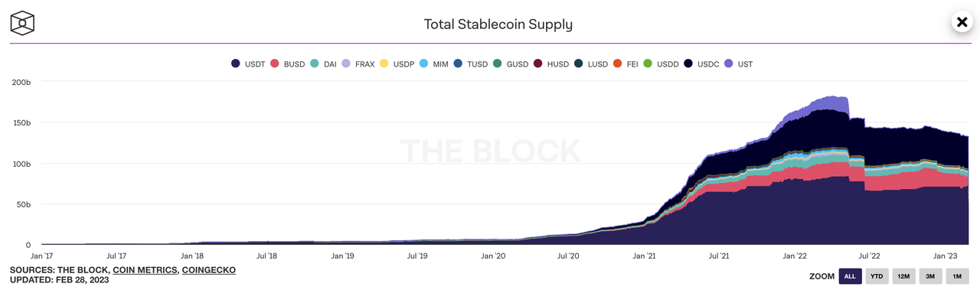The height and width of the screenshot is (290, 980).
Task: Toggle TUSD legend entry
Action: 470,64
